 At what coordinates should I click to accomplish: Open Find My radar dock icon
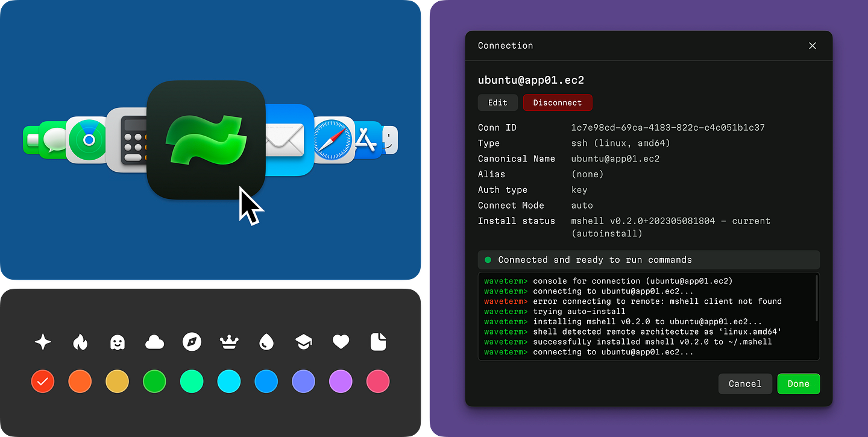(86, 140)
